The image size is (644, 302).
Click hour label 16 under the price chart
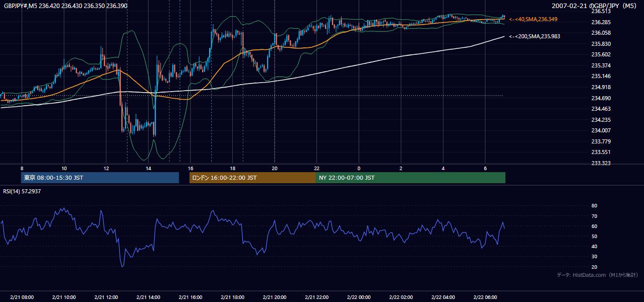[190, 168]
